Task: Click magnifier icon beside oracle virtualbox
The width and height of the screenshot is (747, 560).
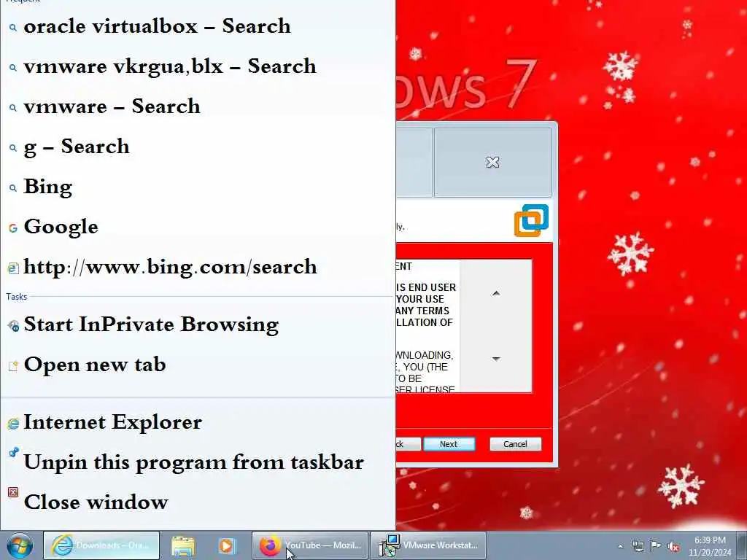Action: click(13, 28)
